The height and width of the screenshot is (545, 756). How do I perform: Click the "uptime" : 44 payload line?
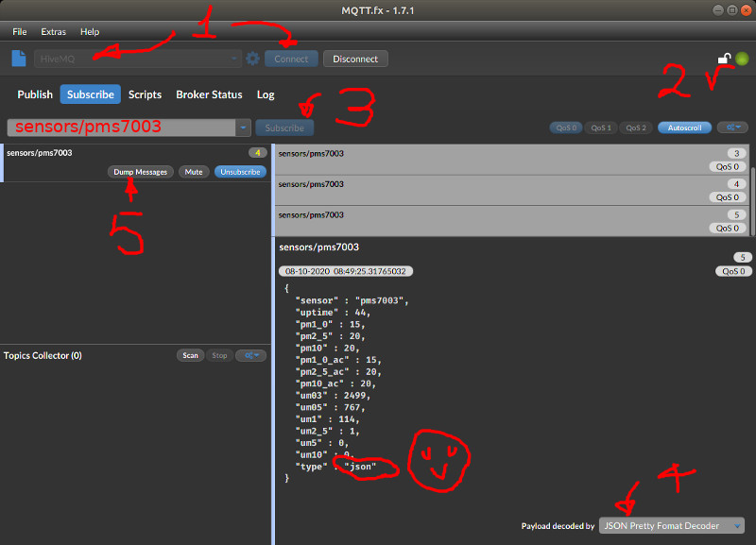point(333,313)
